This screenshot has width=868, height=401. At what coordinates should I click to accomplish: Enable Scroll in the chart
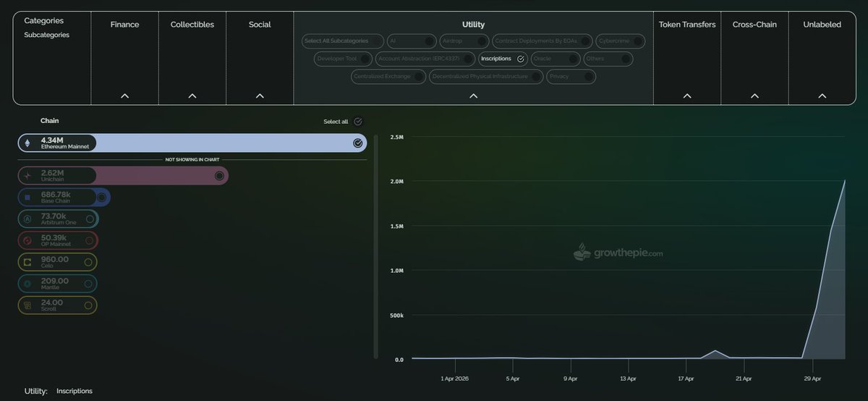point(88,305)
